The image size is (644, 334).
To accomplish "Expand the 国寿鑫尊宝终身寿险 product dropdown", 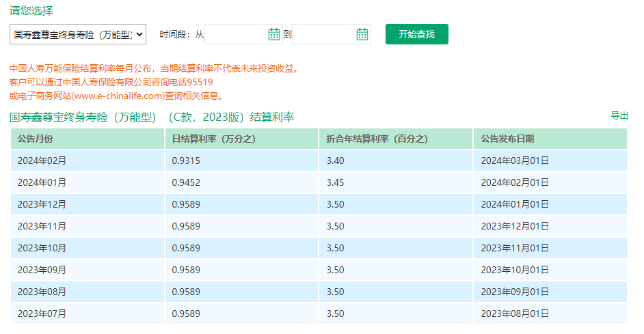I will click(x=78, y=34).
